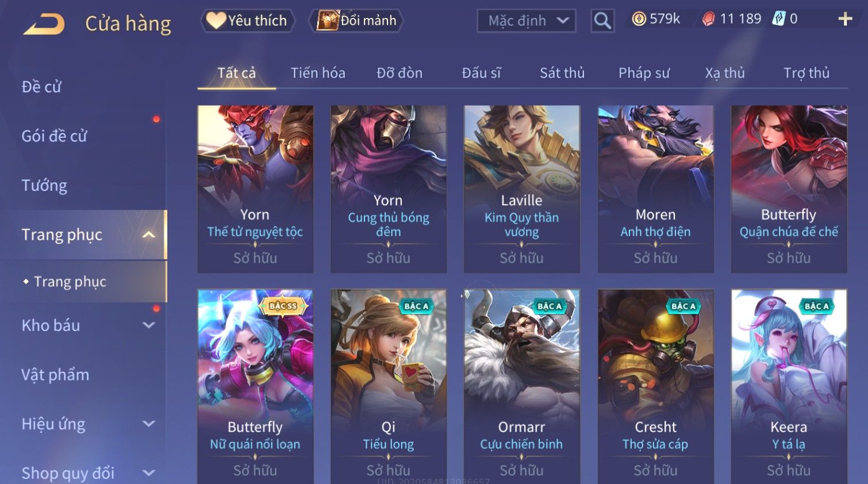868x484 pixels.
Task: Switch to the Pháp sư tab
Action: coord(644,73)
